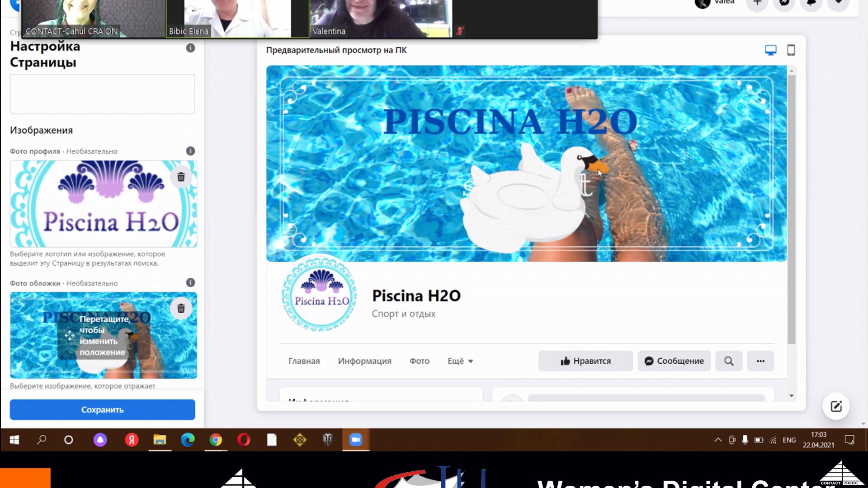This screenshot has height=488, width=868.
Task: Open the Информация tab
Action: coord(364,361)
